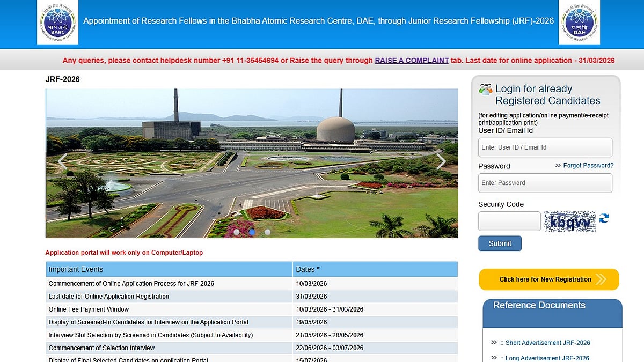644x362 pixels.
Task: Click the captcha image showing kbqvw
Action: pos(569,220)
